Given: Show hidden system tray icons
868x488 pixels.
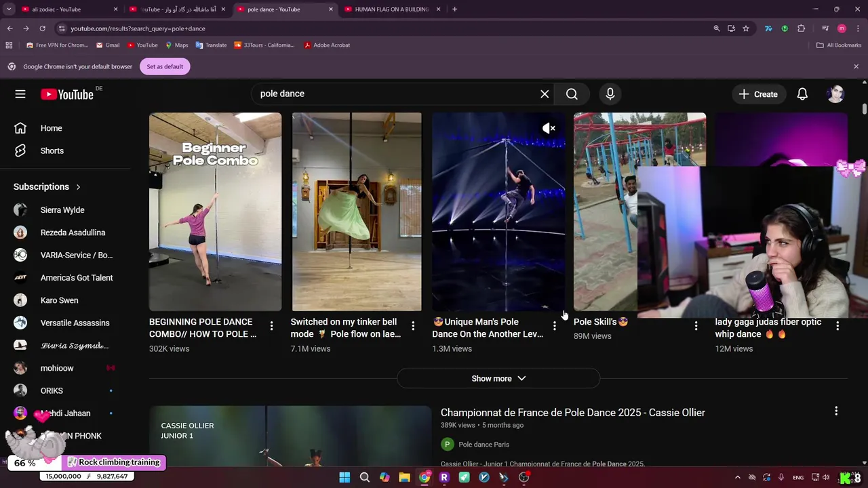Looking at the screenshot, I should pos(738,477).
